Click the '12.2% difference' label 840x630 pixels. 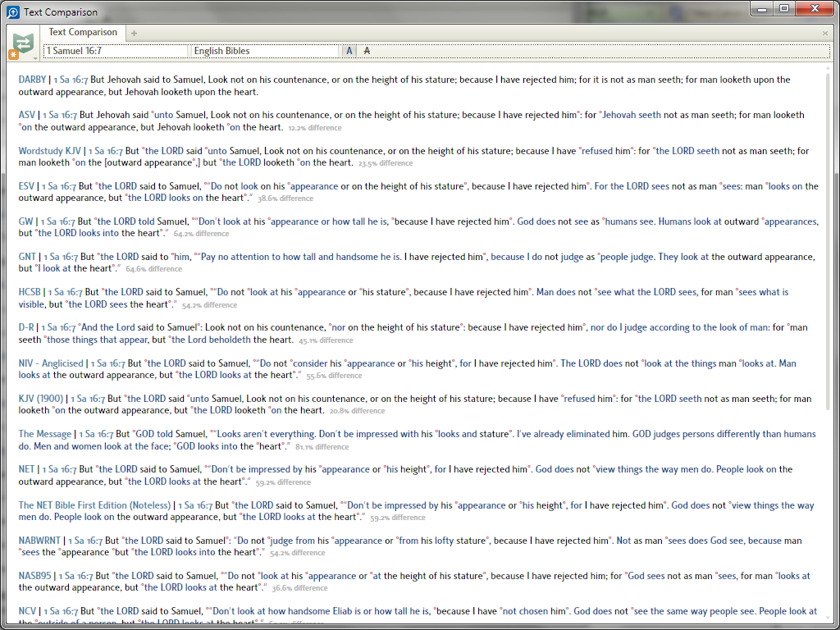pyautogui.click(x=315, y=128)
